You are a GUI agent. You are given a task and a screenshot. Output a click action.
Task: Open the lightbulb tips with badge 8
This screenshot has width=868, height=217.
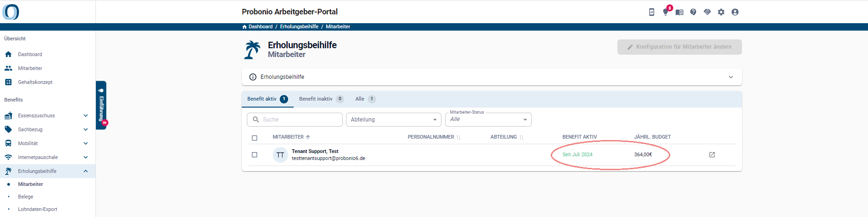[666, 12]
